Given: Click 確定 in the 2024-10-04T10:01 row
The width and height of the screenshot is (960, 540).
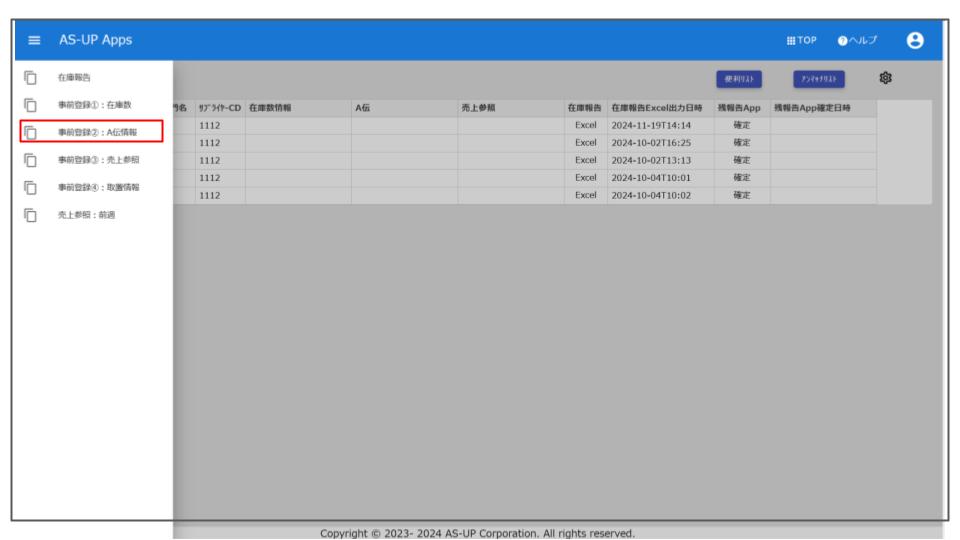Looking at the screenshot, I should [741, 178].
